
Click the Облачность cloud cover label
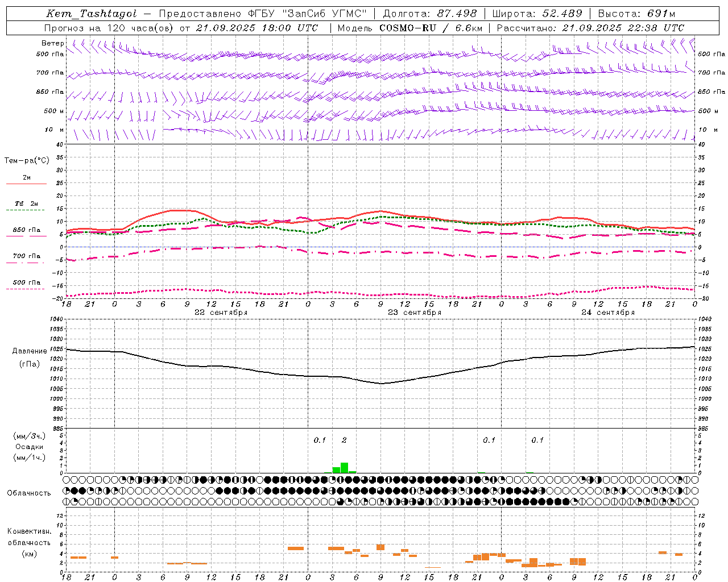[x=29, y=493]
